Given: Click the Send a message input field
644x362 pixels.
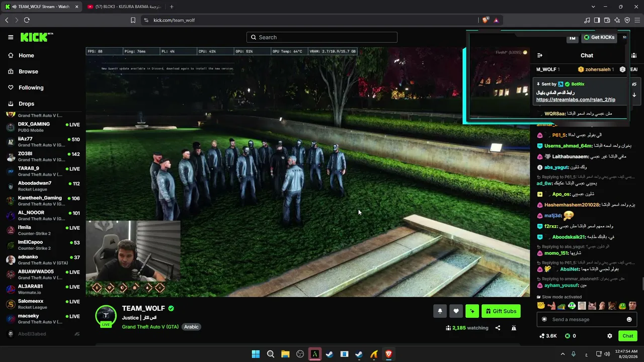Looking at the screenshot, I should tap(586, 319).
